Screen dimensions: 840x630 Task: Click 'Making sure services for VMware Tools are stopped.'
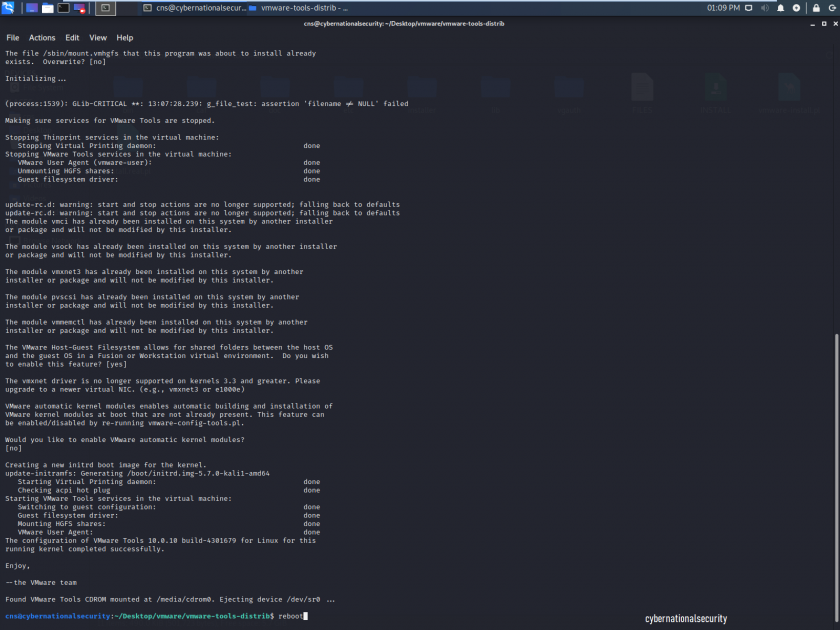click(x=110, y=121)
